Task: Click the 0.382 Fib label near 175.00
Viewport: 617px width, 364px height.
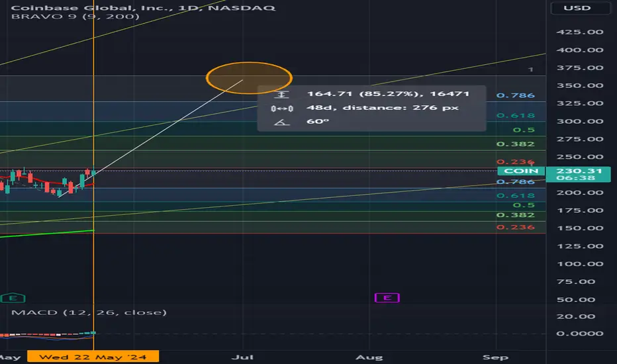Action: [516, 215]
